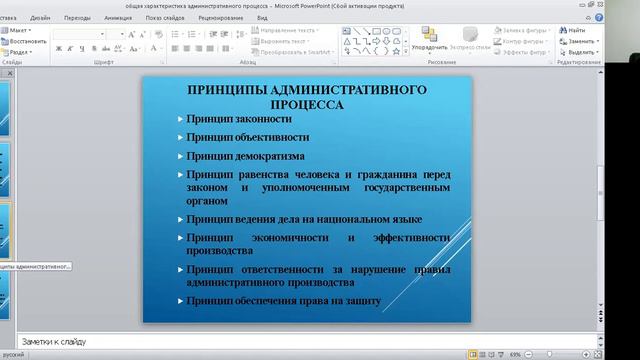
Task: Select the straight line shape
Action: (357, 31)
